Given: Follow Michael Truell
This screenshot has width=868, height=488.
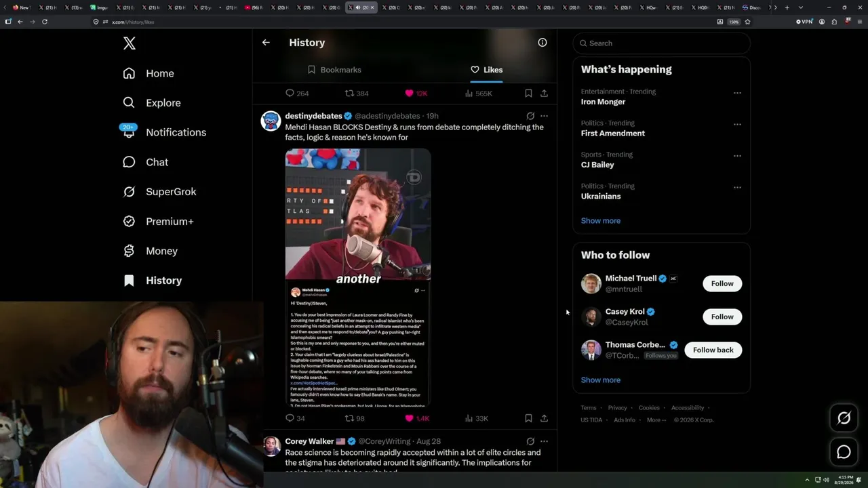Looking at the screenshot, I should click(x=722, y=283).
